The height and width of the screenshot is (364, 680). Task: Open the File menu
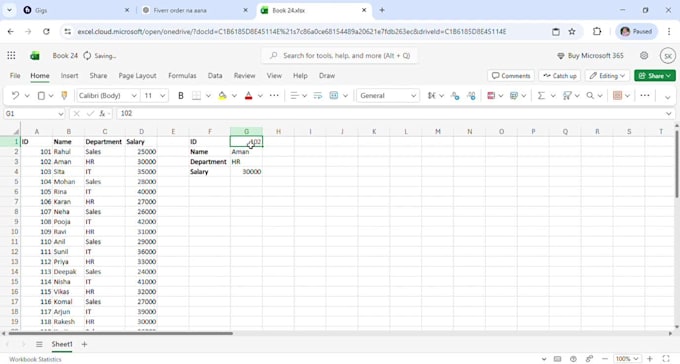point(15,75)
